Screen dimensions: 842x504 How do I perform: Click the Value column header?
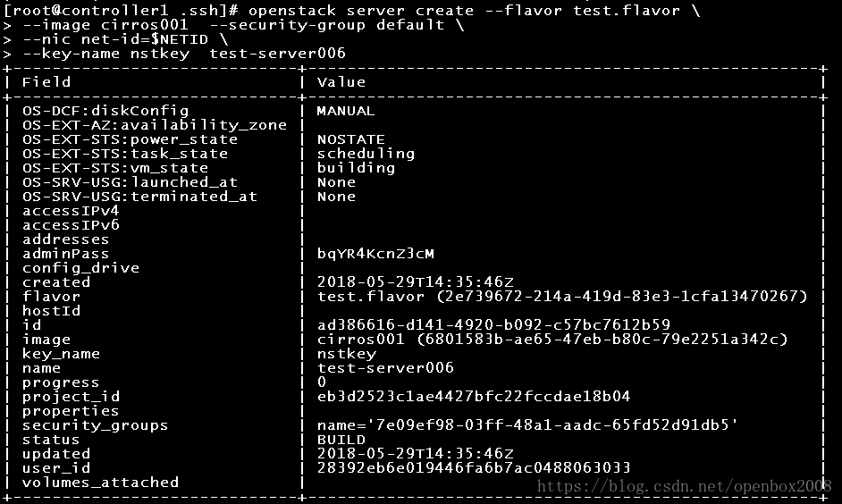341,82
